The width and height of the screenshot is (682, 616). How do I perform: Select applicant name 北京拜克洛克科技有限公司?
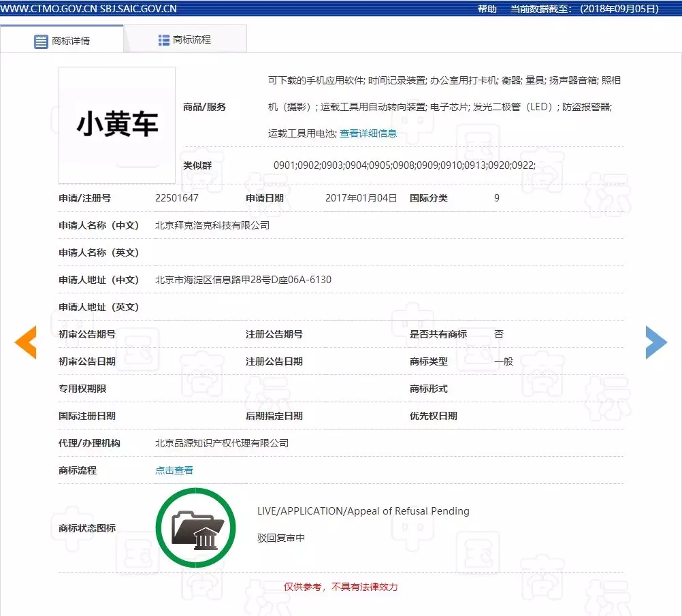point(212,225)
